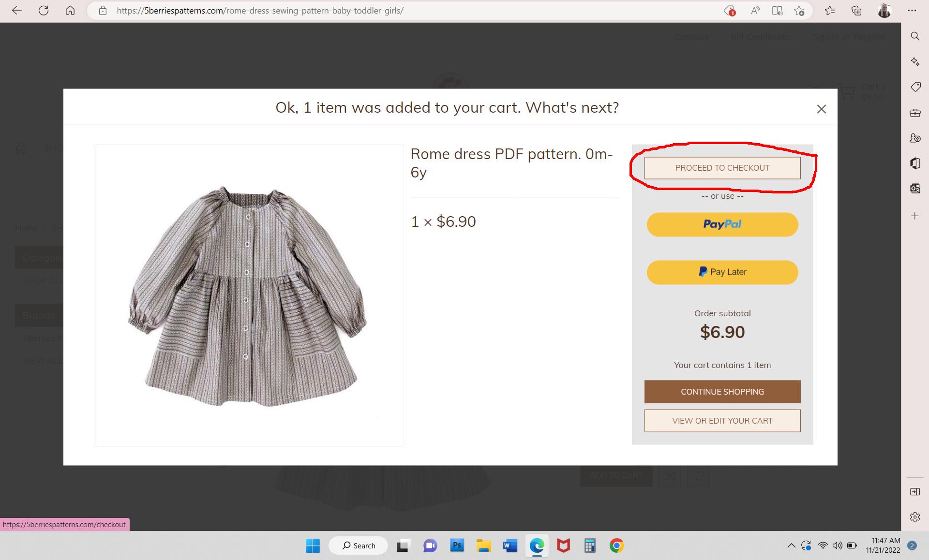Click the browser refresh icon

(44, 10)
